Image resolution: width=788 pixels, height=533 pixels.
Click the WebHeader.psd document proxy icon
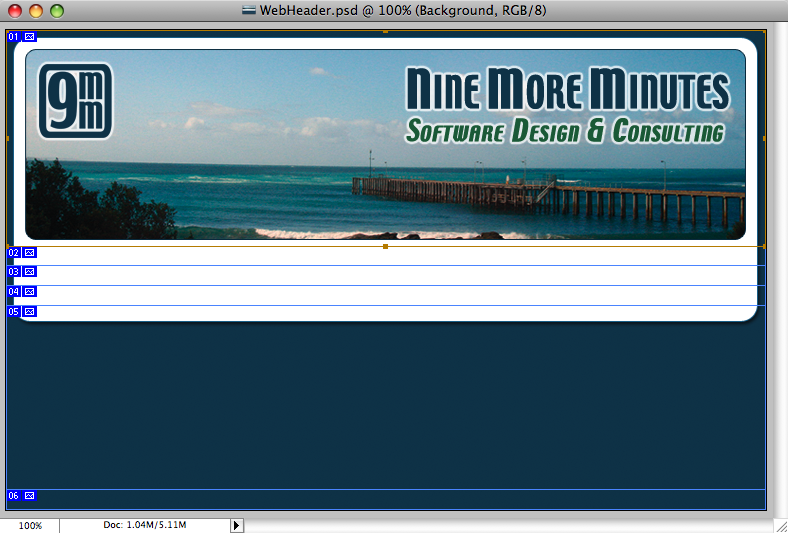[x=249, y=10]
